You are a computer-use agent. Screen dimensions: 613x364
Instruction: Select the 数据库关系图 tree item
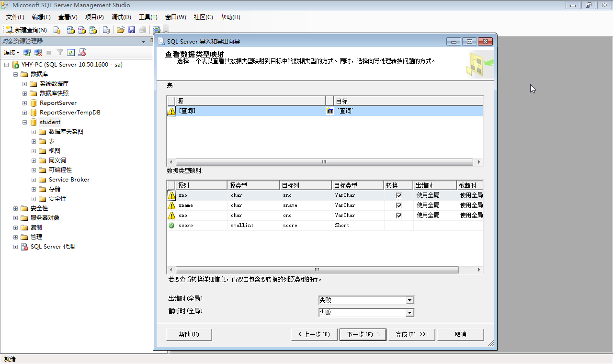coord(66,132)
